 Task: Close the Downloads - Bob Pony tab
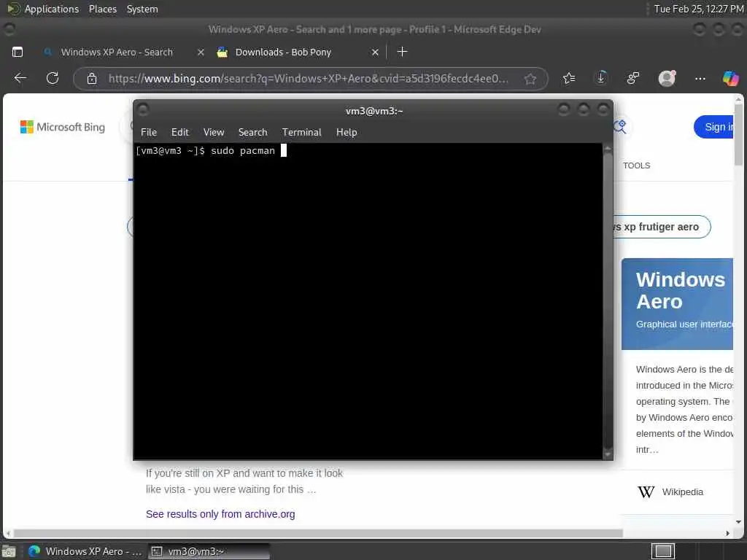[x=376, y=52]
